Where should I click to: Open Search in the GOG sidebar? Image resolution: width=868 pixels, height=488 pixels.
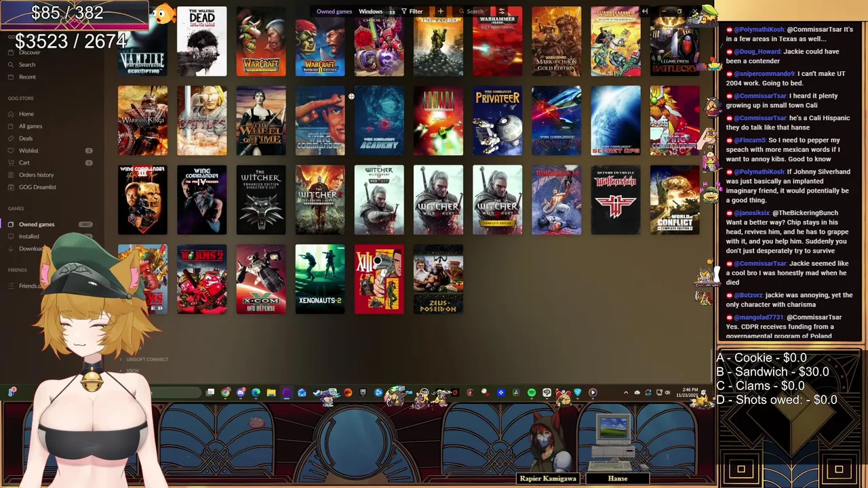coord(27,64)
